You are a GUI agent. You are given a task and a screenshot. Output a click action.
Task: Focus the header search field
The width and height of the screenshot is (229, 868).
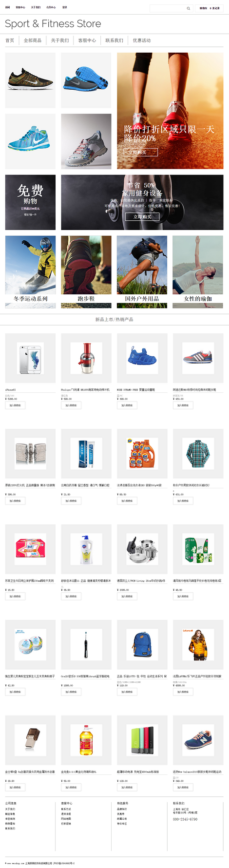[x=168, y=8]
